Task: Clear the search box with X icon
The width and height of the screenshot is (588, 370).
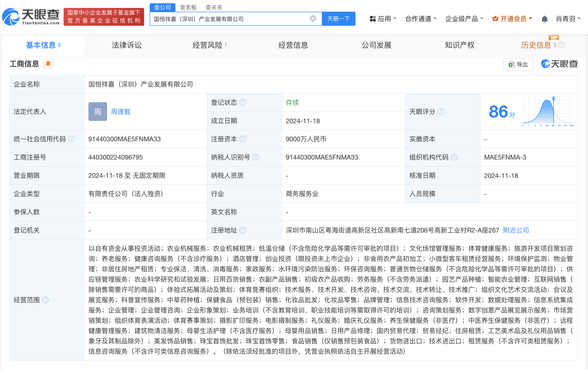Action: pos(312,18)
